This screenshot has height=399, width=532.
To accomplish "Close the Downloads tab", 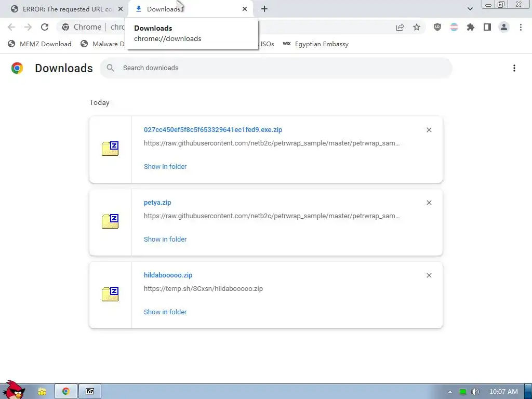I will tap(245, 9).
